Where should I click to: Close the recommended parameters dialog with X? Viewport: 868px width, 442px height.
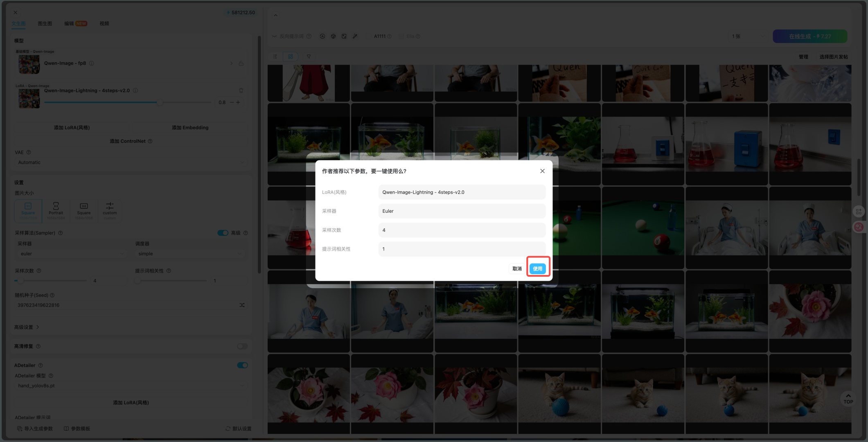pos(542,171)
